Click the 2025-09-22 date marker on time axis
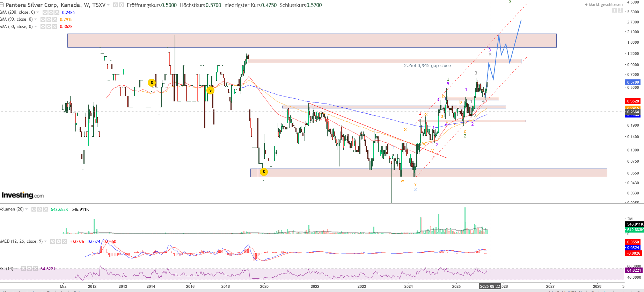Image resolution: width=644 pixels, height=292 pixels. (x=490, y=286)
